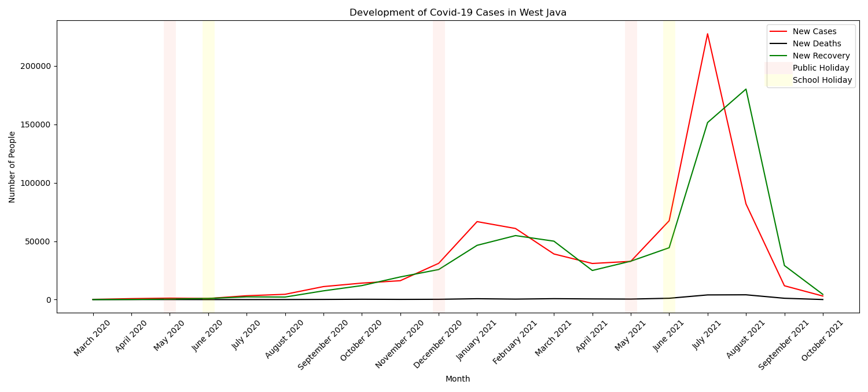Click the red line peak at July 2021
Image resolution: width=868 pixels, height=392 pixels.
click(x=707, y=34)
